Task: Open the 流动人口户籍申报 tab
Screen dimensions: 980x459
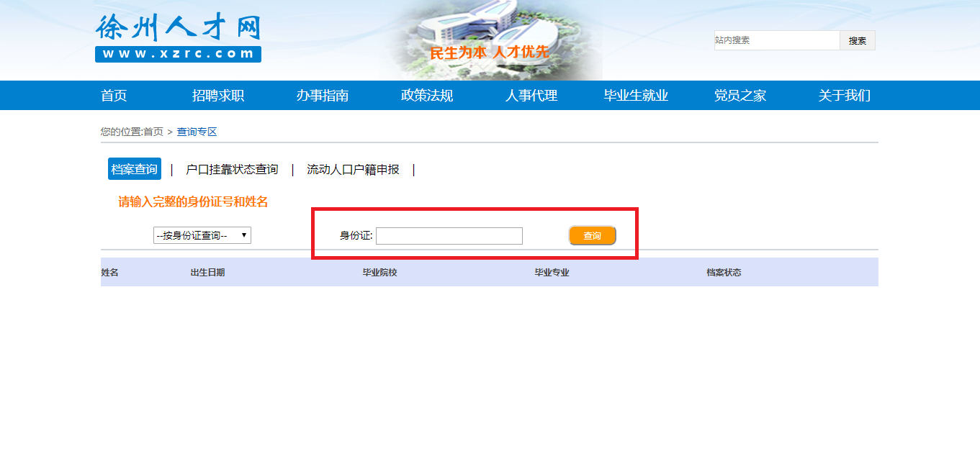Action: (353, 169)
